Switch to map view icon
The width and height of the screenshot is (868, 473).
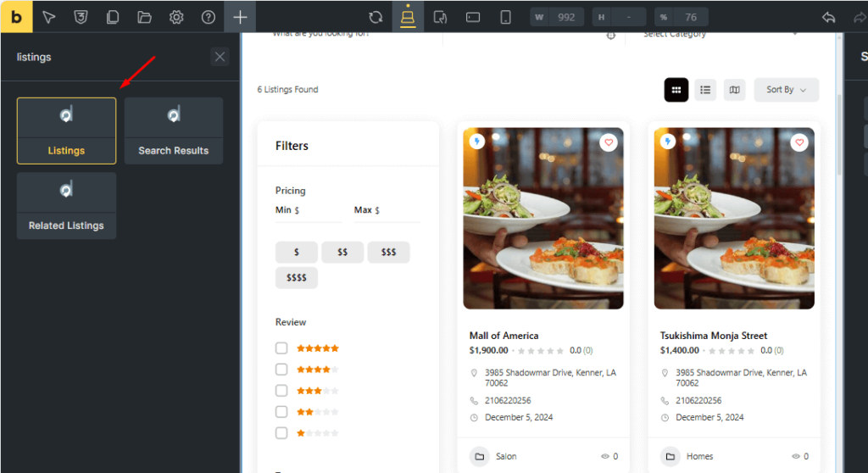(x=735, y=90)
